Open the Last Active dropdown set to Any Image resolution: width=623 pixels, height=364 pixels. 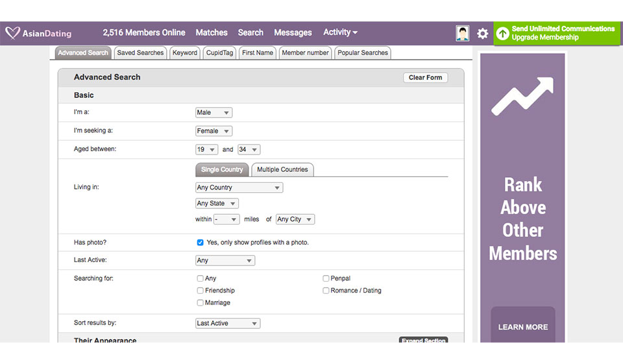pos(225,261)
